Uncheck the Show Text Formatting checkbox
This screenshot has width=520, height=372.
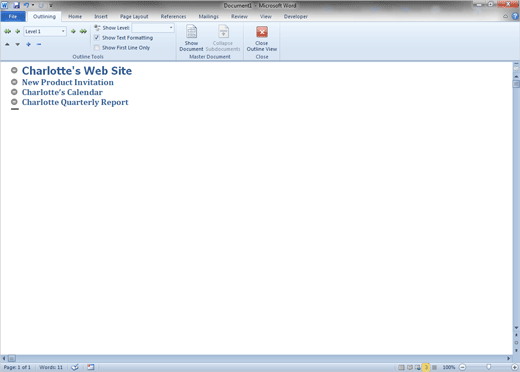click(97, 38)
